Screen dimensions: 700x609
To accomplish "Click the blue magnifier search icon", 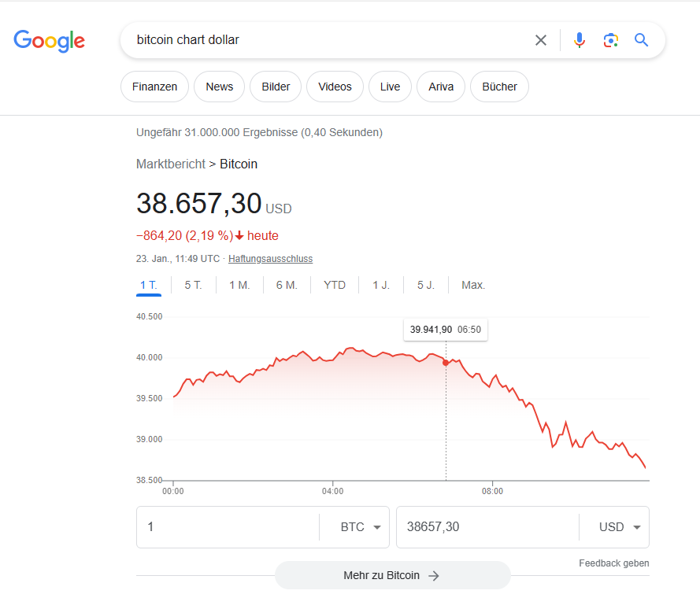I will click(642, 40).
